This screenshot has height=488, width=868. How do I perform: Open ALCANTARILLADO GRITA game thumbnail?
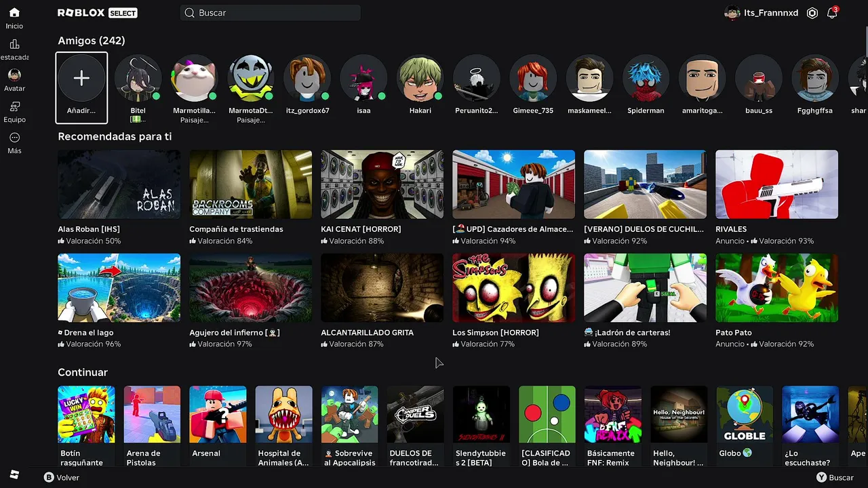382,288
